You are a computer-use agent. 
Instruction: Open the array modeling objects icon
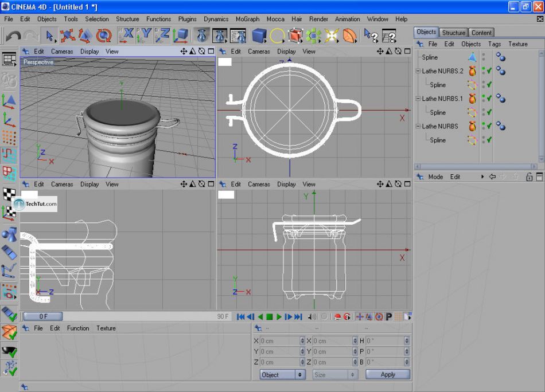(313, 36)
